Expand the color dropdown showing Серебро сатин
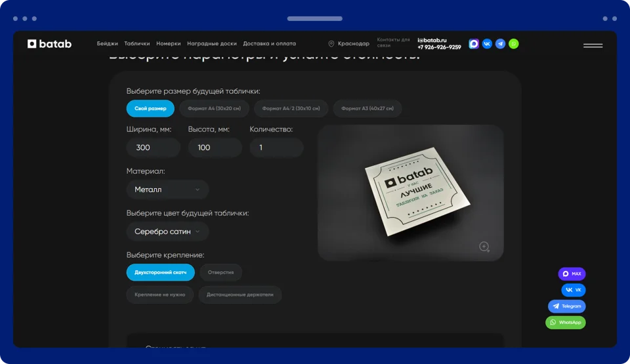The image size is (630, 364). click(x=167, y=232)
